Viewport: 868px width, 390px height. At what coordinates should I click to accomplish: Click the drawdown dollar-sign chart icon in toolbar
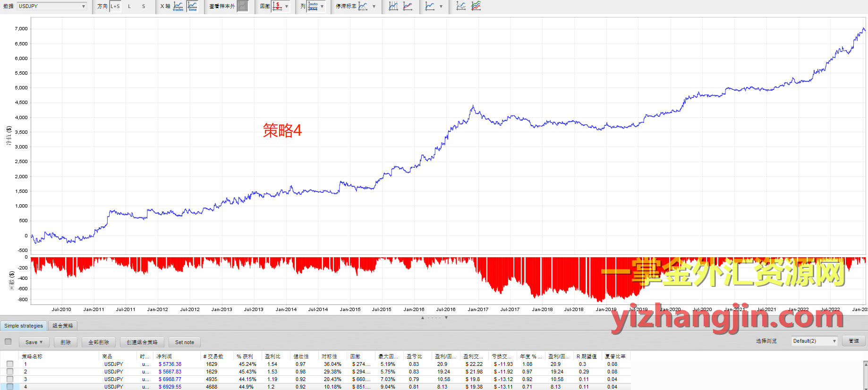(x=277, y=6)
